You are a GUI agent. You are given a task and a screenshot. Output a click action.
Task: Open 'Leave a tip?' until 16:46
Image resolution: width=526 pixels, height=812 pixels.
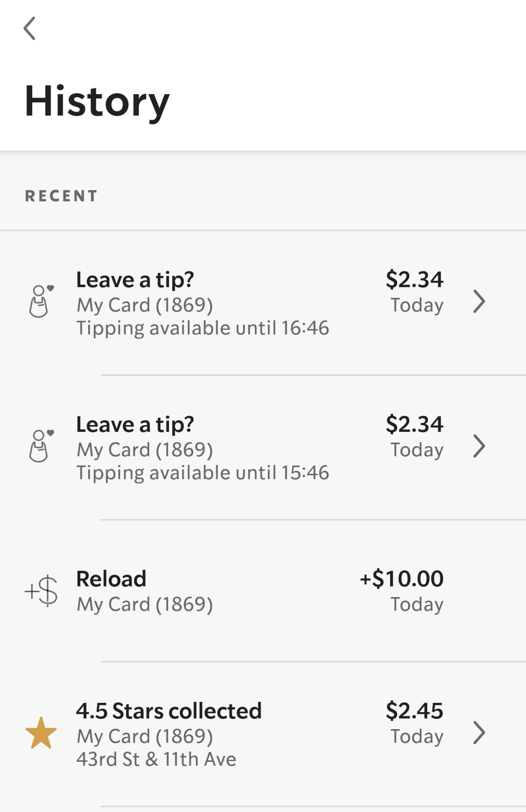pos(135,280)
